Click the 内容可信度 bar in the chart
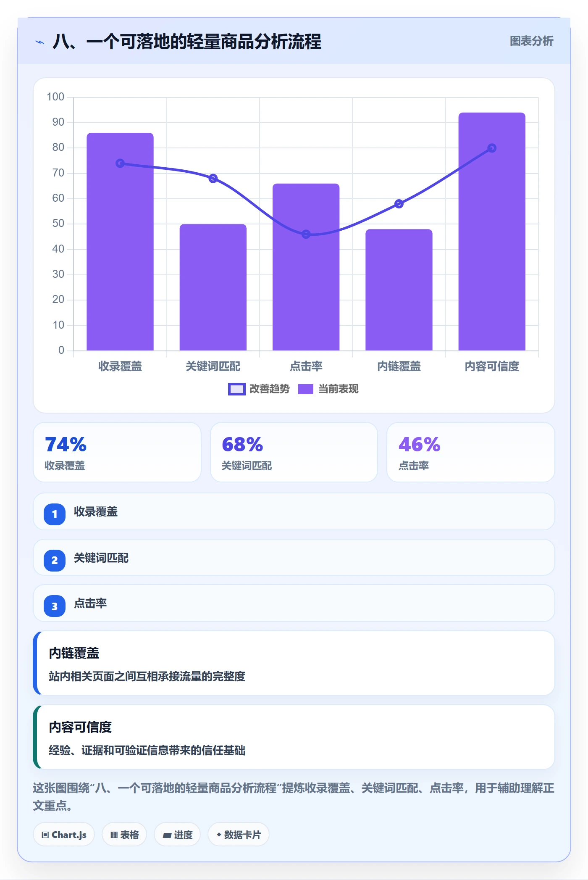588x880 pixels. point(492,232)
